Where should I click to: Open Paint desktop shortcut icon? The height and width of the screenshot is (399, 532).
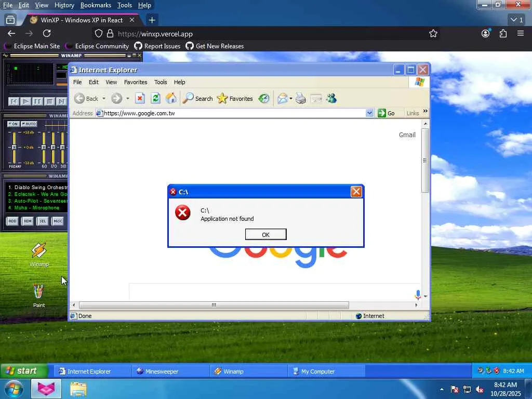click(x=38, y=291)
